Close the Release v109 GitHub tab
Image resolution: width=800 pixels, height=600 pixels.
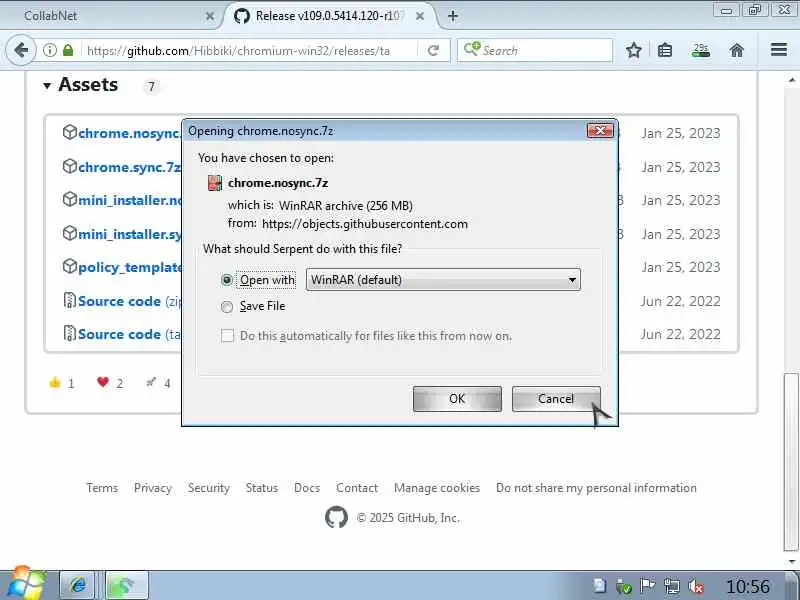[x=420, y=16]
